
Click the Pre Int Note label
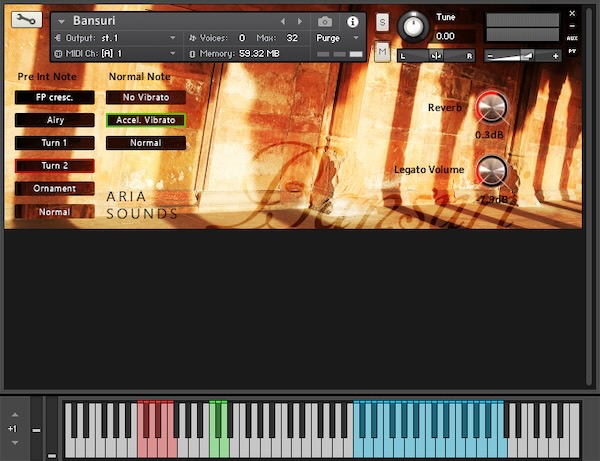pyautogui.click(x=47, y=77)
